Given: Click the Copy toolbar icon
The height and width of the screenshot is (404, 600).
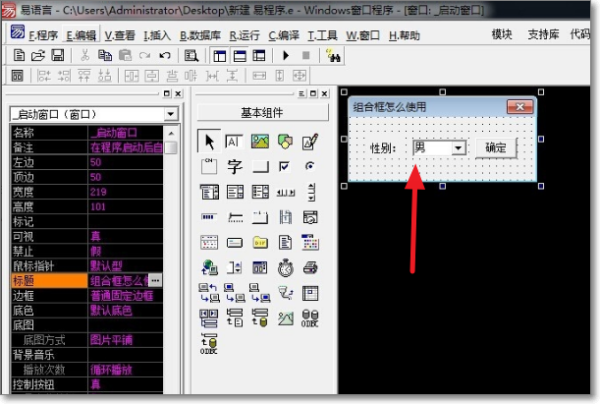Looking at the screenshot, I should point(105,56).
